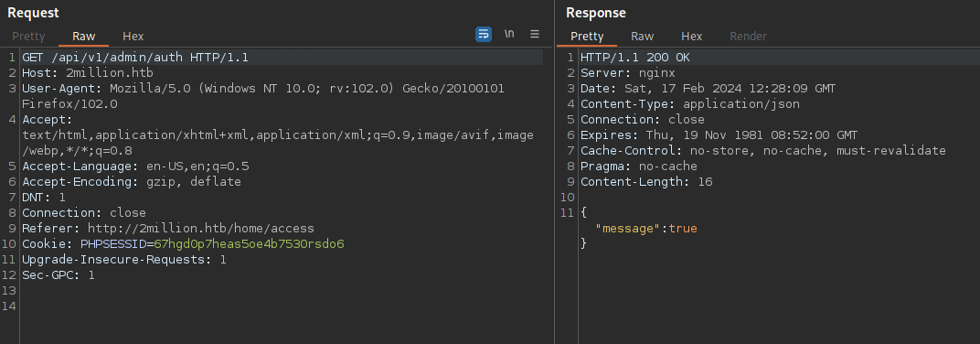Click the Referer header URL line
The height and width of the screenshot is (344, 980).
[168, 229]
